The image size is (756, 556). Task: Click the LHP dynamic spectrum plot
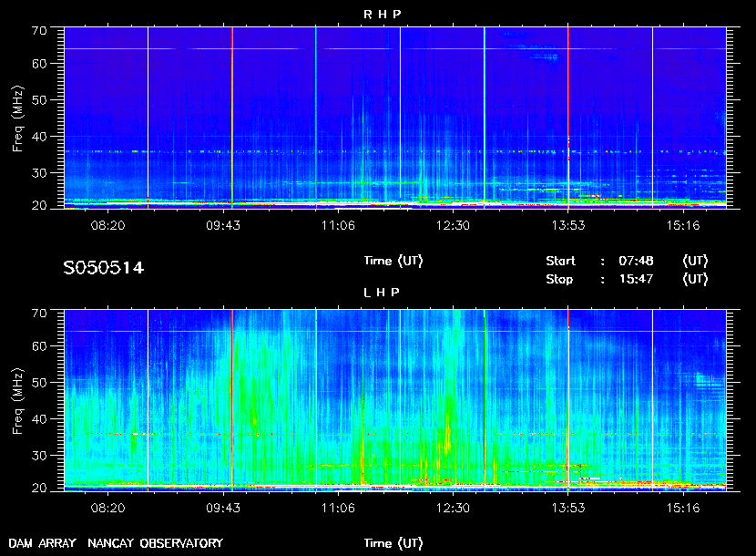(395, 400)
